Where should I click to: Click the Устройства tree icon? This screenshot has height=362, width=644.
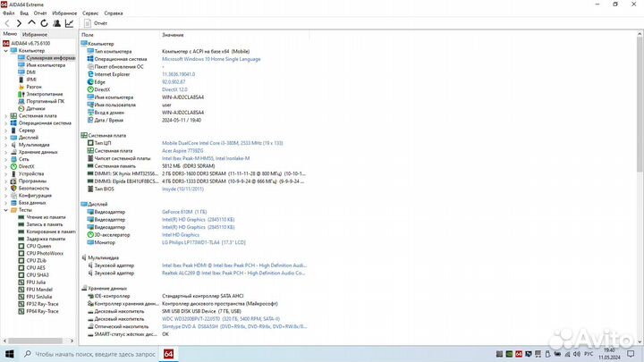tap(13, 174)
